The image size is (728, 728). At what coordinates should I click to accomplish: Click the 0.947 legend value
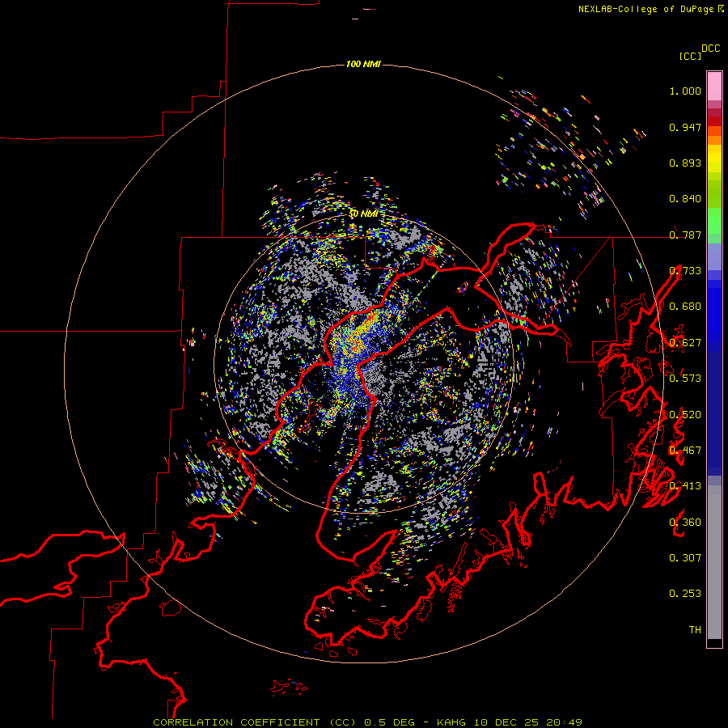point(685,127)
